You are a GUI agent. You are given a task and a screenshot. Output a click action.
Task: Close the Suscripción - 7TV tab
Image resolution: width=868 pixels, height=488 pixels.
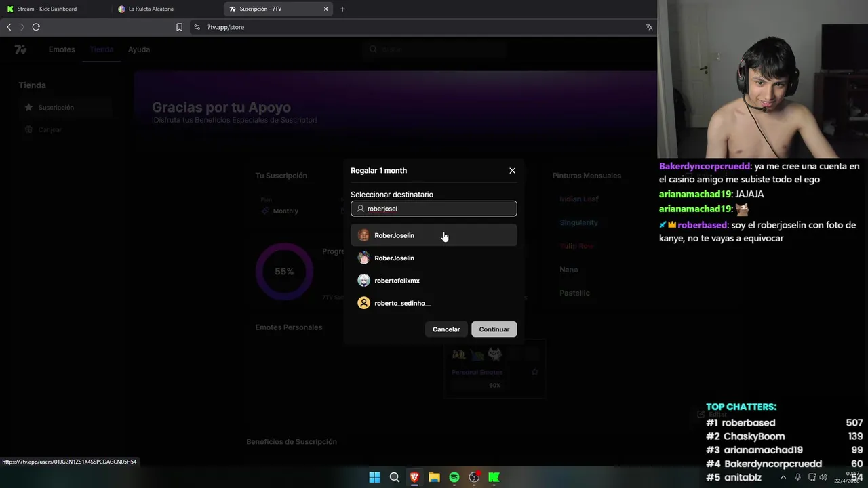(x=325, y=9)
